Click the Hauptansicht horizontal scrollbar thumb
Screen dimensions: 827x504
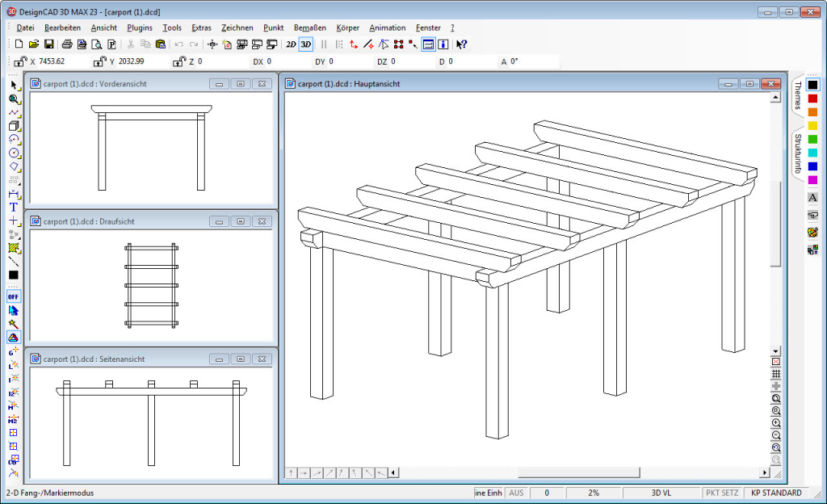(578, 472)
